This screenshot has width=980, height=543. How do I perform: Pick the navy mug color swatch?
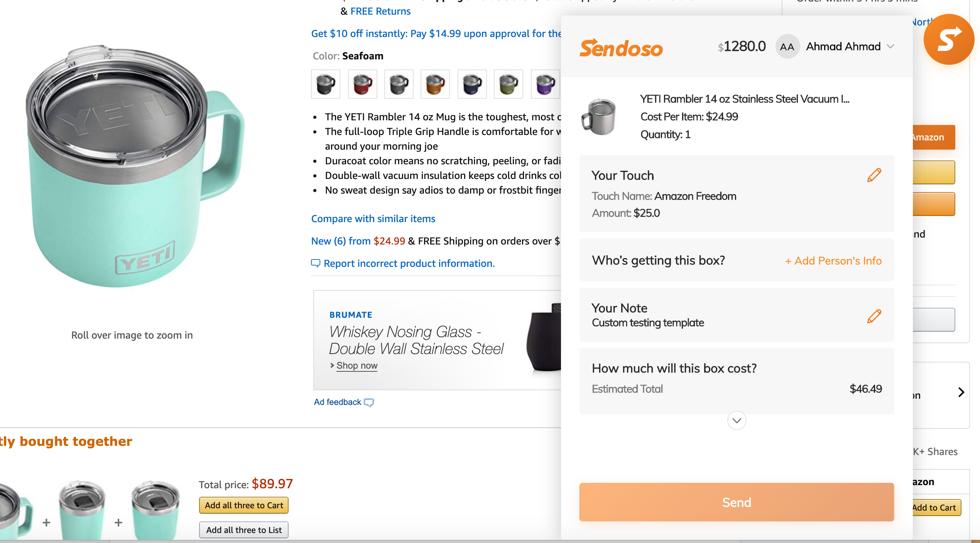click(x=472, y=84)
